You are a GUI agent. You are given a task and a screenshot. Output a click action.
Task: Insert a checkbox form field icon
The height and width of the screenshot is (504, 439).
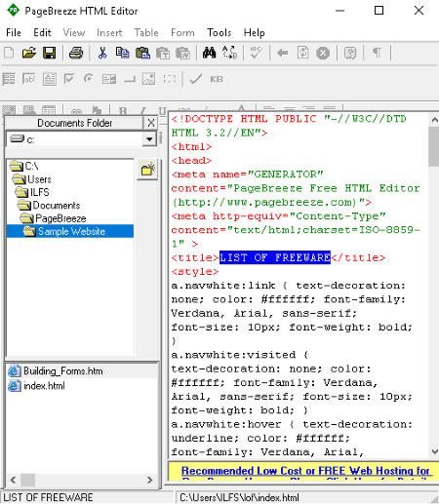[69, 79]
